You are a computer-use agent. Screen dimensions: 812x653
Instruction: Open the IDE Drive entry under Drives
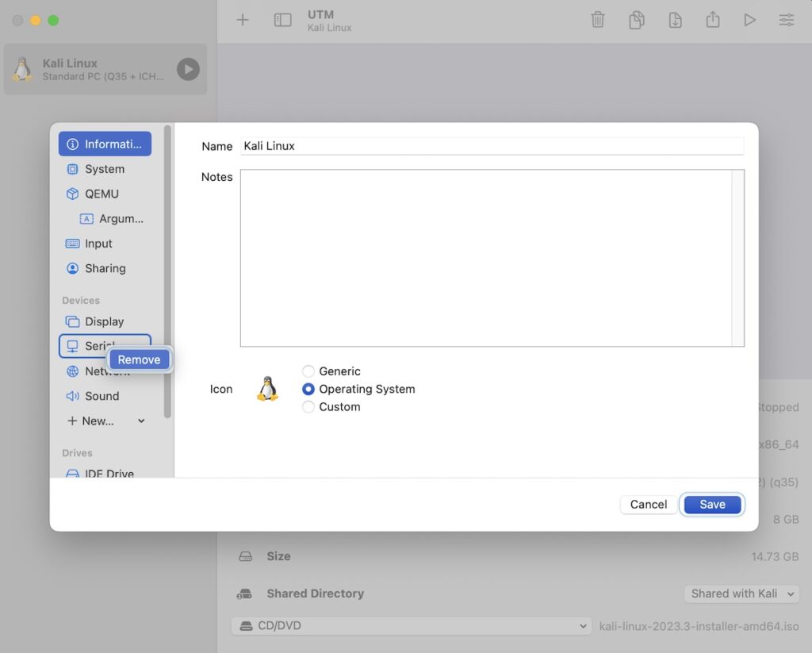click(x=105, y=472)
